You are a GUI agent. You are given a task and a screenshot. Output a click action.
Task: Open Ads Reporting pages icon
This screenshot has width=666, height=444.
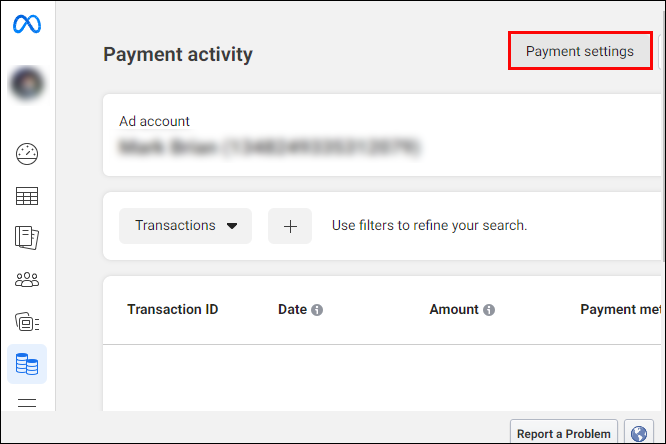pyautogui.click(x=27, y=238)
